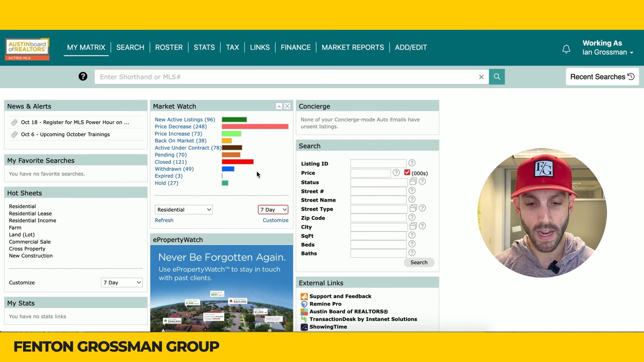Toggle the Price (000s) checkbox

(407, 172)
